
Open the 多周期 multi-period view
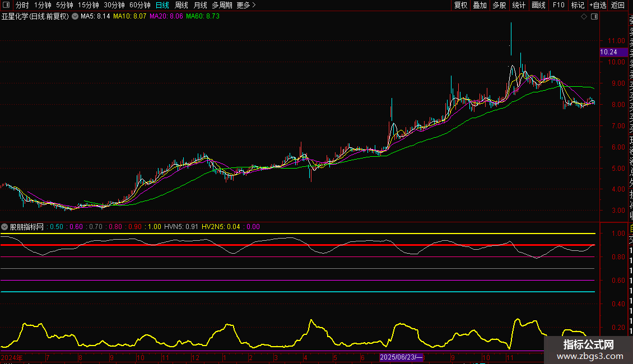pyautogui.click(x=222, y=5)
